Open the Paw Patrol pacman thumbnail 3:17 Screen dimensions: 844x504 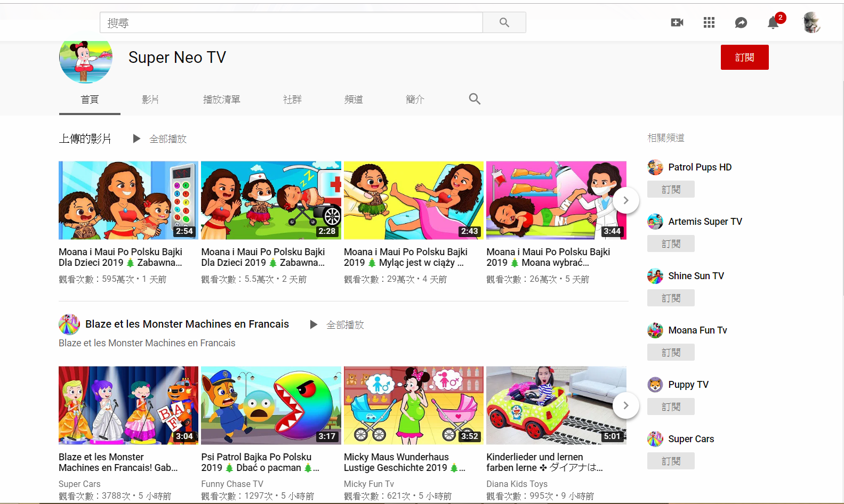(x=271, y=405)
